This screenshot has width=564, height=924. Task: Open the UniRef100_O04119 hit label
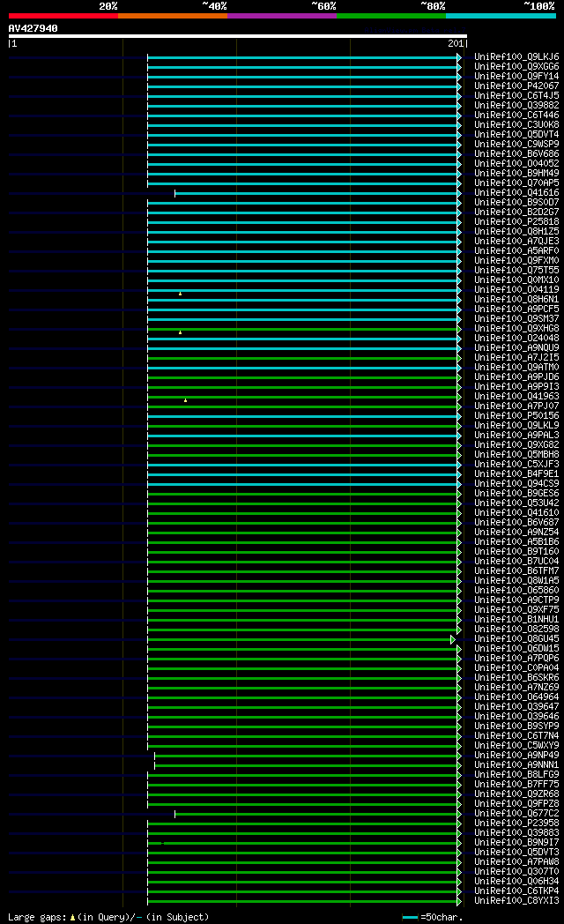pyautogui.click(x=516, y=290)
